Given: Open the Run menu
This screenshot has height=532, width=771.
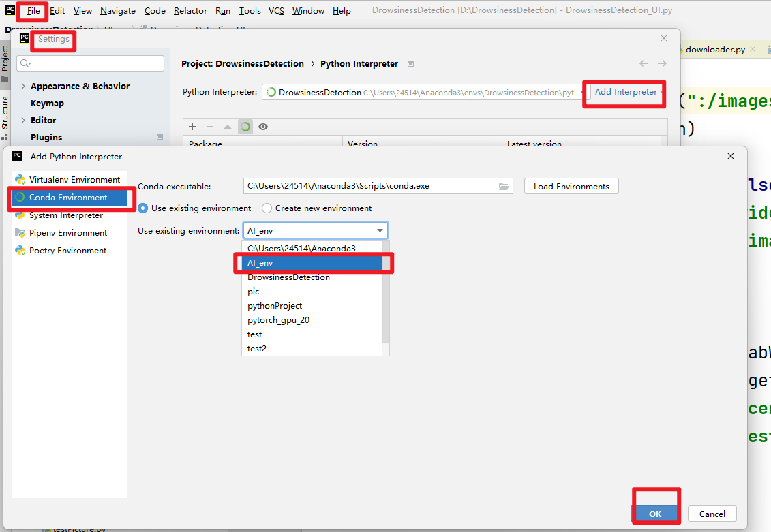Looking at the screenshot, I should point(223,10).
